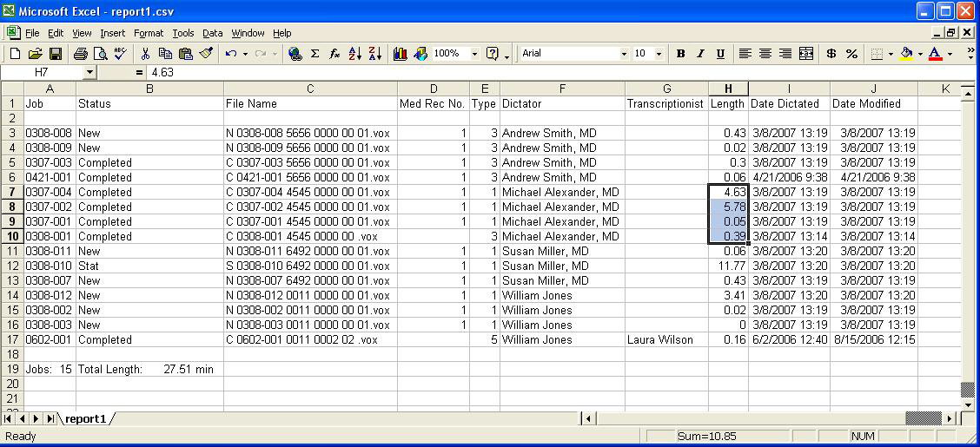980x447 pixels.
Task: Select row 12 header
Action: pyautogui.click(x=12, y=266)
